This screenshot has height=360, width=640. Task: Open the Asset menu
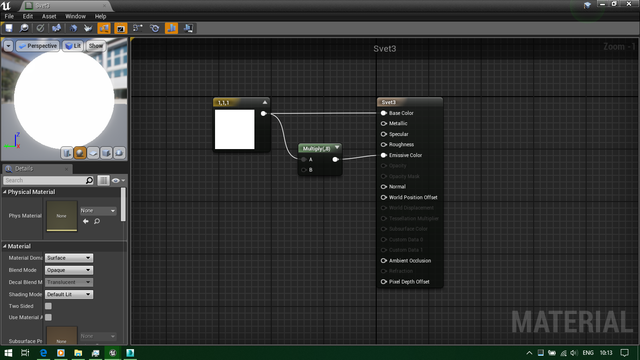coord(49,16)
